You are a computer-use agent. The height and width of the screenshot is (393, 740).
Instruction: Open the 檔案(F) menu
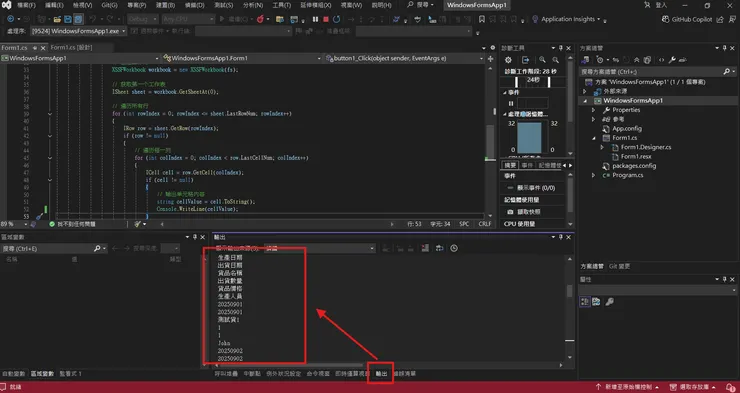click(x=26, y=5)
